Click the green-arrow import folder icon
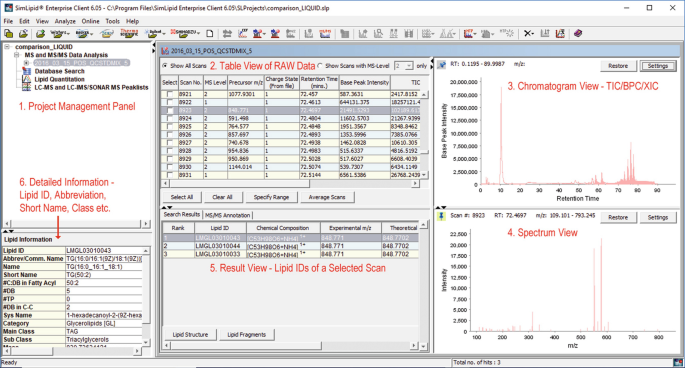The image size is (685, 368). (x=40, y=34)
